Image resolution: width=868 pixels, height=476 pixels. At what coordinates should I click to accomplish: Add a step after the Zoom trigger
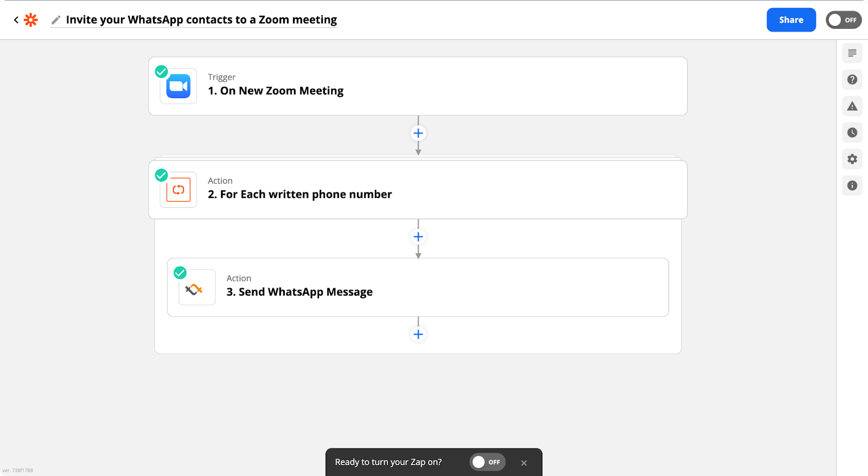(418, 133)
